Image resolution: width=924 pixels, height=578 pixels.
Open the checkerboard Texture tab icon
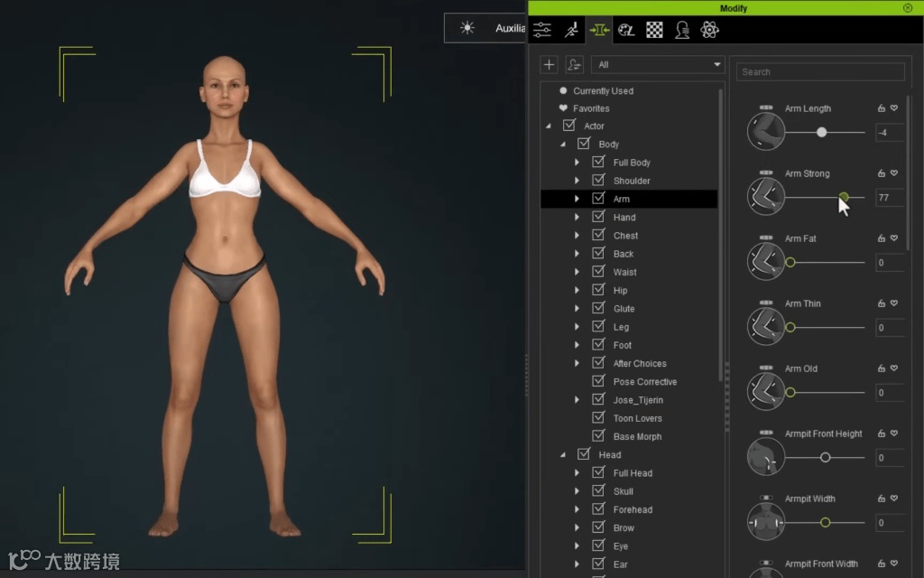point(654,30)
